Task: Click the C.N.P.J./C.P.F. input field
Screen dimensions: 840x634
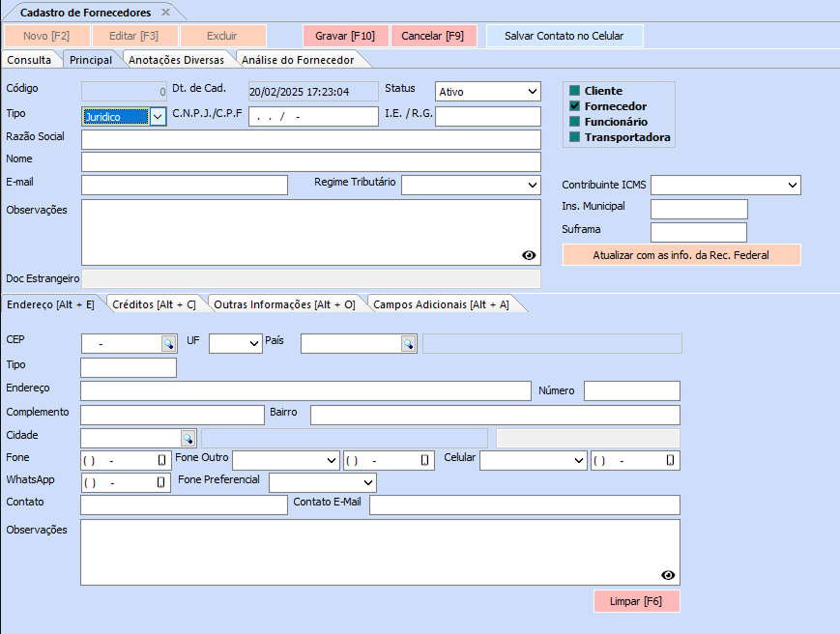Action: (x=313, y=117)
